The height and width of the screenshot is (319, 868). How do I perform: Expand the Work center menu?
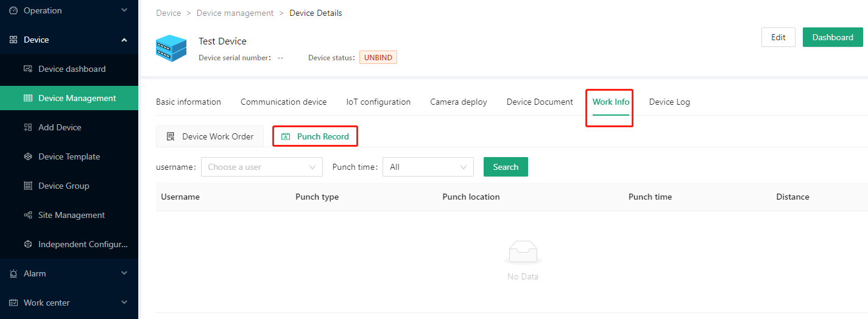click(124, 303)
